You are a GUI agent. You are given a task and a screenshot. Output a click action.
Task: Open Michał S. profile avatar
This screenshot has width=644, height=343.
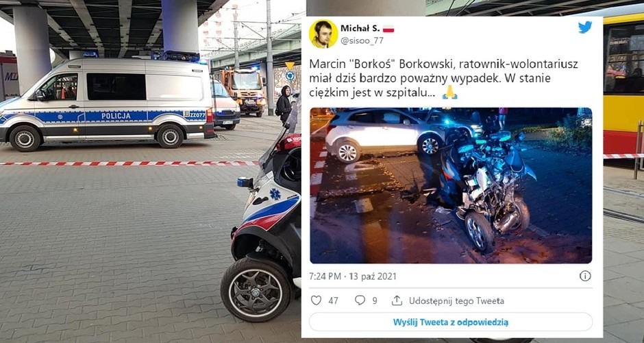pos(323,34)
